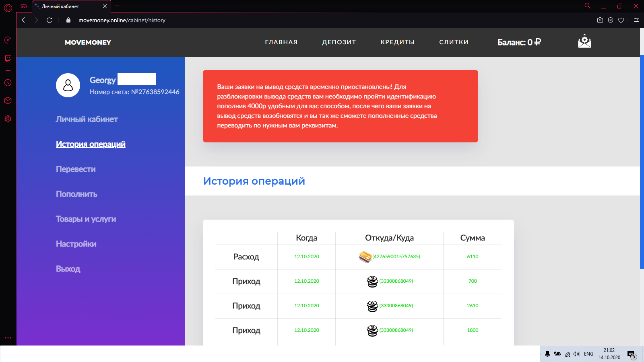Open Extensions cube icon in sidebar
The width and height of the screenshot is (644, 362).
click(8, 101)
